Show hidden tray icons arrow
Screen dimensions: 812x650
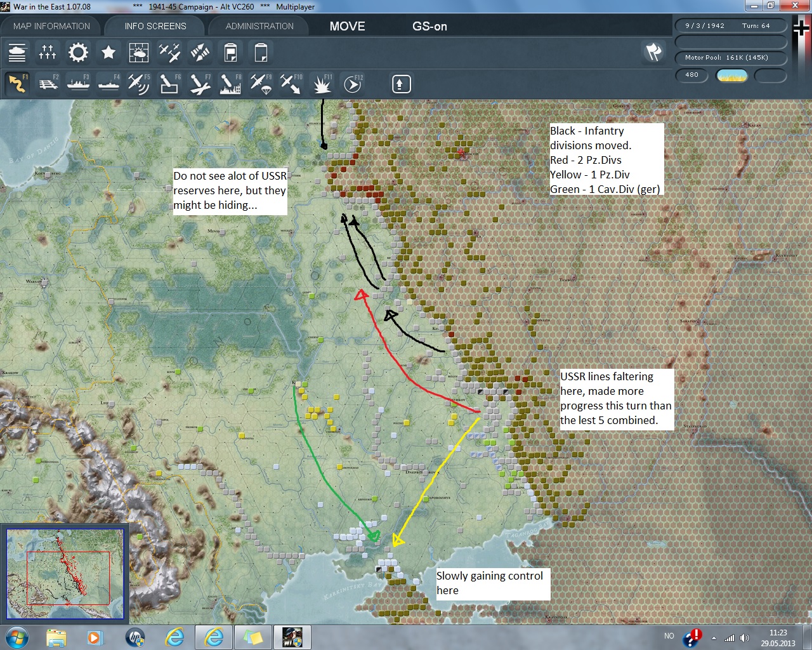click(714, 638)
